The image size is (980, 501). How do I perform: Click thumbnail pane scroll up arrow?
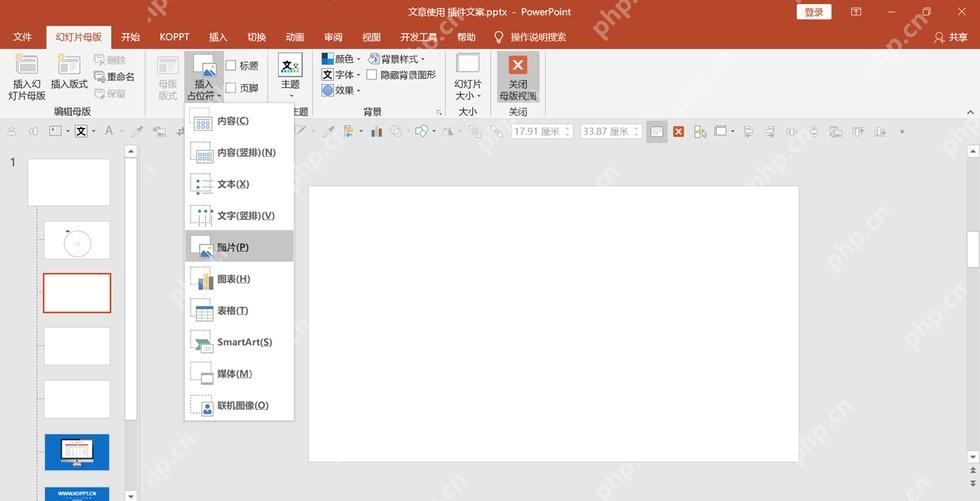(131, 151)
